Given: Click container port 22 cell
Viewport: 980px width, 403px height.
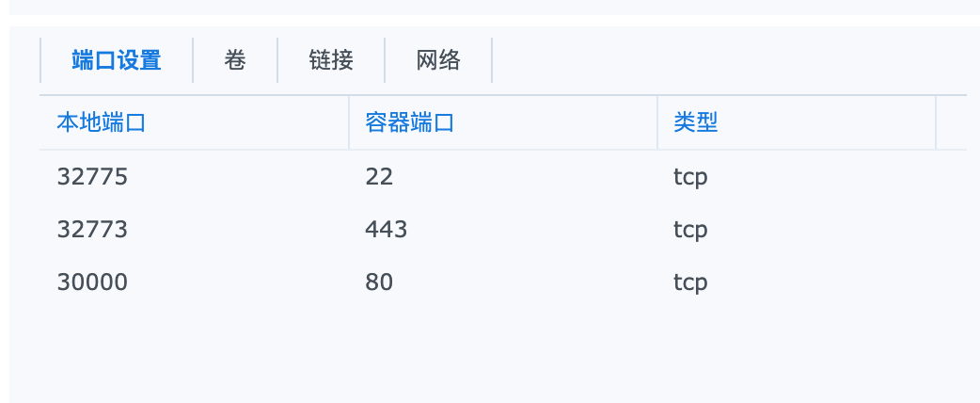Looking at the screenshot, I should pyautogui.click(x=379, y=177).
